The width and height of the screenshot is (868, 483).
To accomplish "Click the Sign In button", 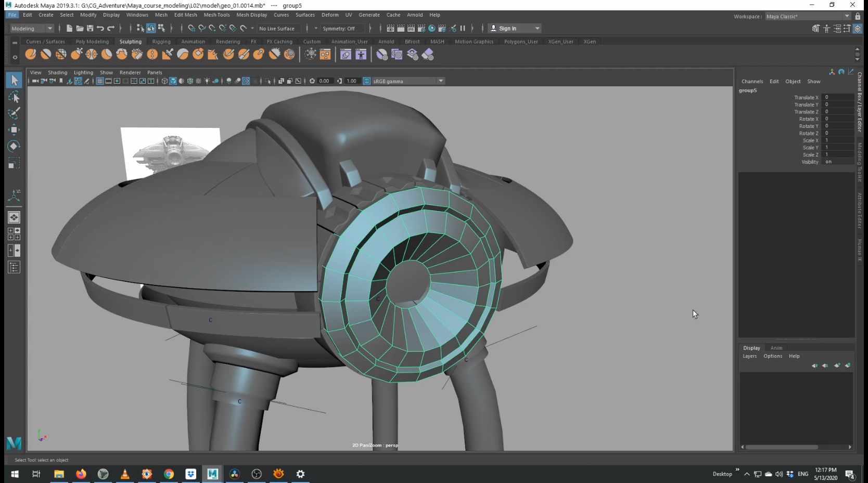I will click(507, 29).
